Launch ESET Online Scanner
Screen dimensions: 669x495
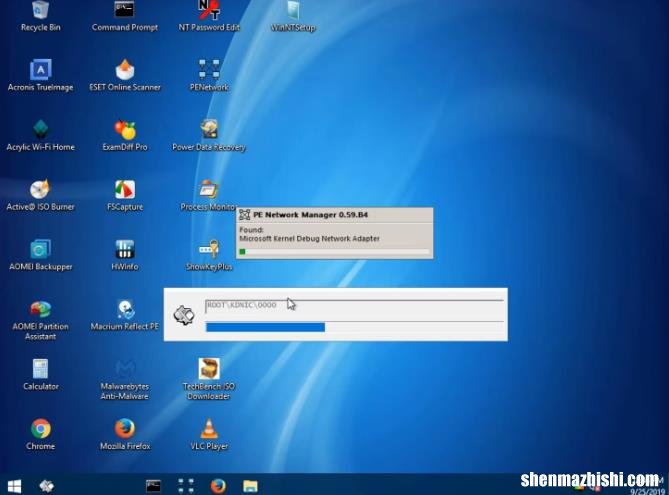click(125, 75)
